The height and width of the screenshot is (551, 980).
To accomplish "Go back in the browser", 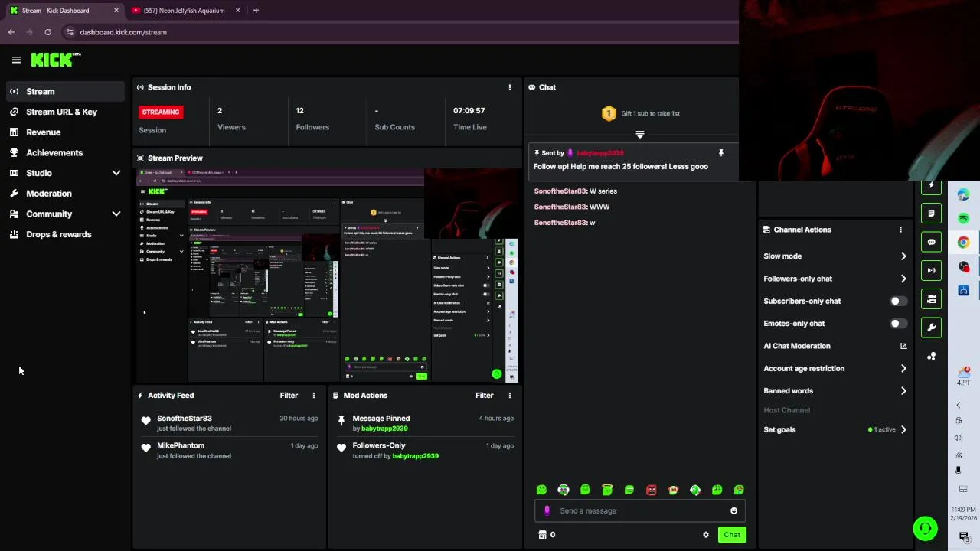I will [11, 32].
